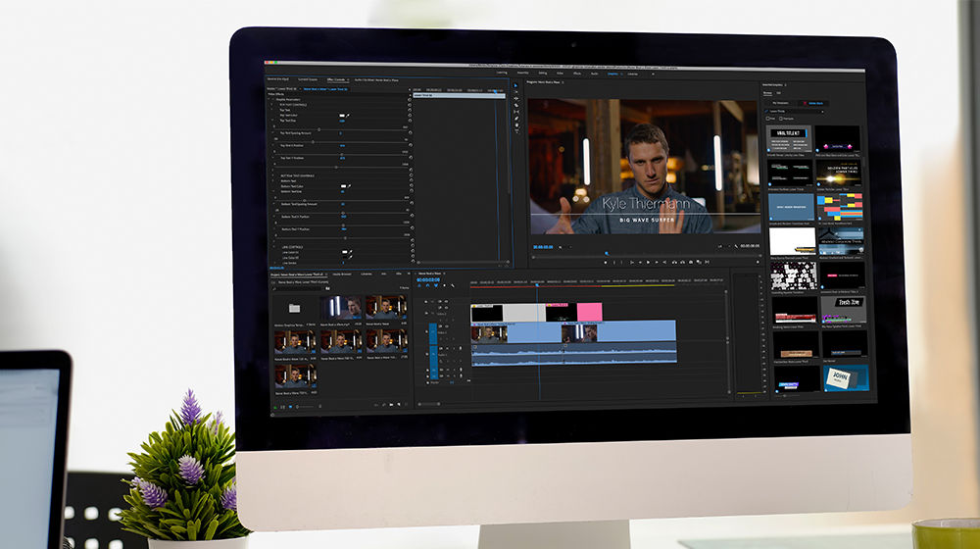Viewport: 980px width, 549px height.
Task: Expand the Top Text Size parameter triangle
Action: 272,120
